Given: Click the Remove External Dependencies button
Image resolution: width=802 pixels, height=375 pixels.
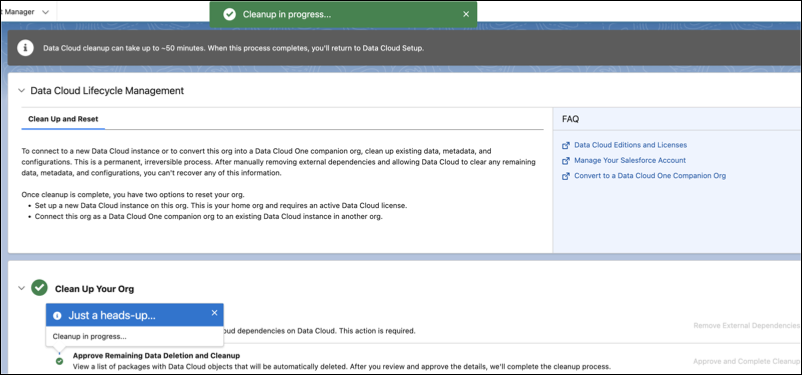Looking at the screenshot, I should (746, 325).
